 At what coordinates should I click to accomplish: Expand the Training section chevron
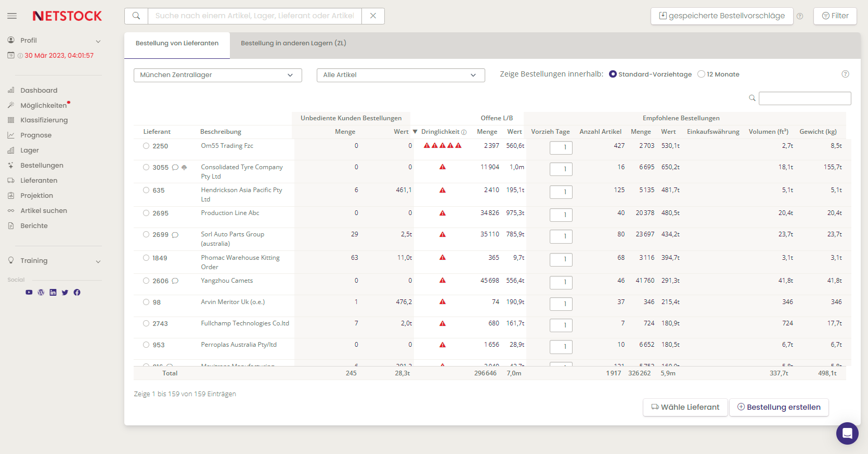pos(98,261)
